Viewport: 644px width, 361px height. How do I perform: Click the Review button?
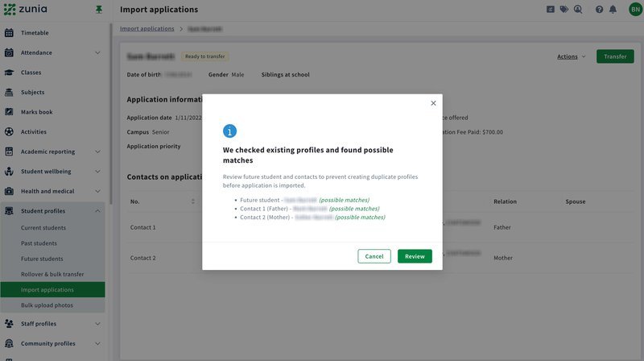click(x=415, y=256)
